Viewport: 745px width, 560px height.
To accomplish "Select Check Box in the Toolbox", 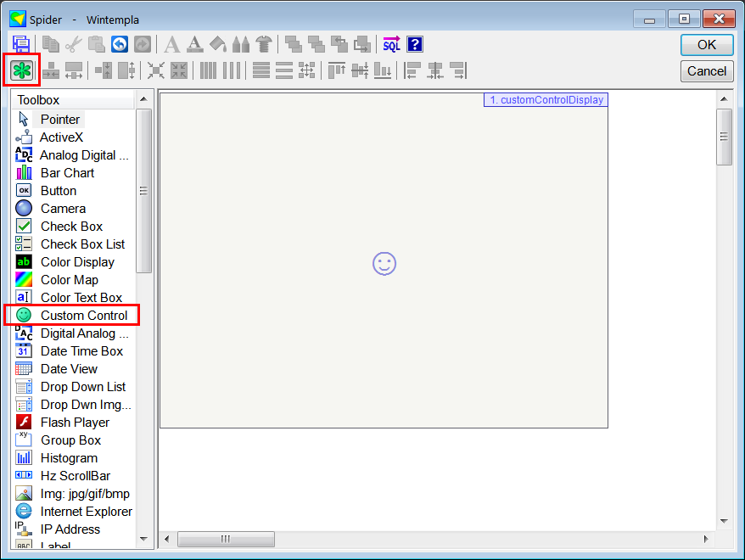I will pyautogui.click(x=71, y=226).
